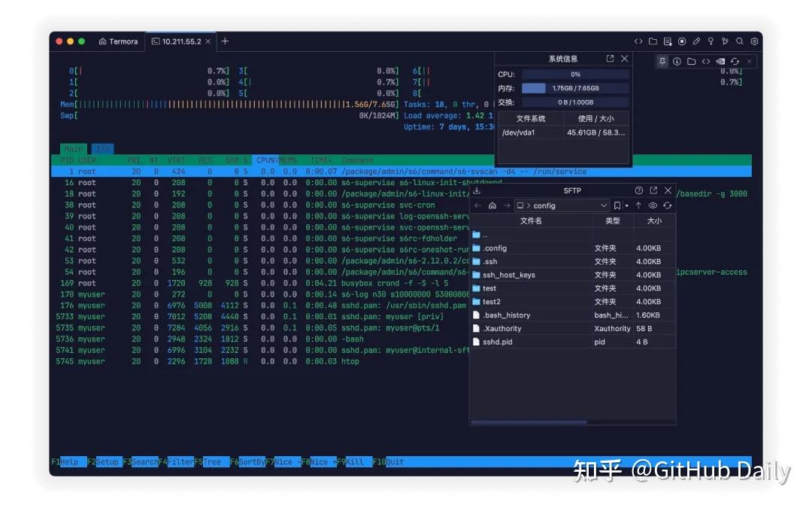This screenshot has height=508, width=812.
Task: Select the test folder row
Action: [x=573, y=289]
